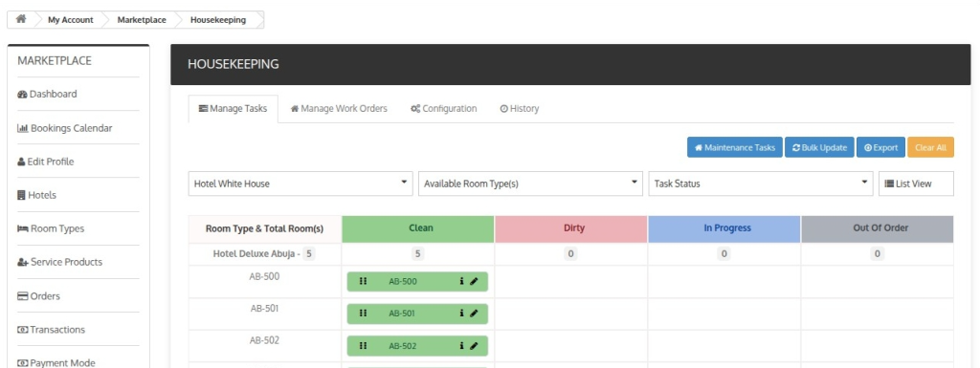Viewport: 980px width, 368px height.
Task: Click the orange Clear All button
Action: (x=930, y=148)
